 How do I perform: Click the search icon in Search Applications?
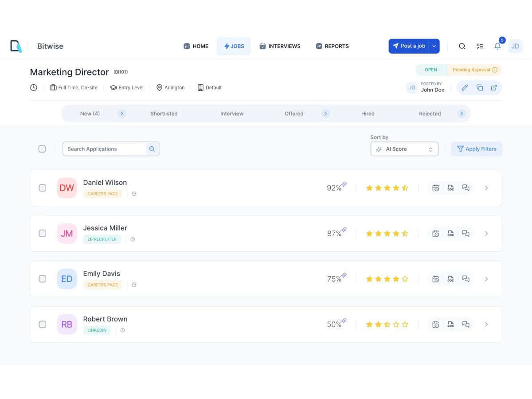(x=152, y=149)
